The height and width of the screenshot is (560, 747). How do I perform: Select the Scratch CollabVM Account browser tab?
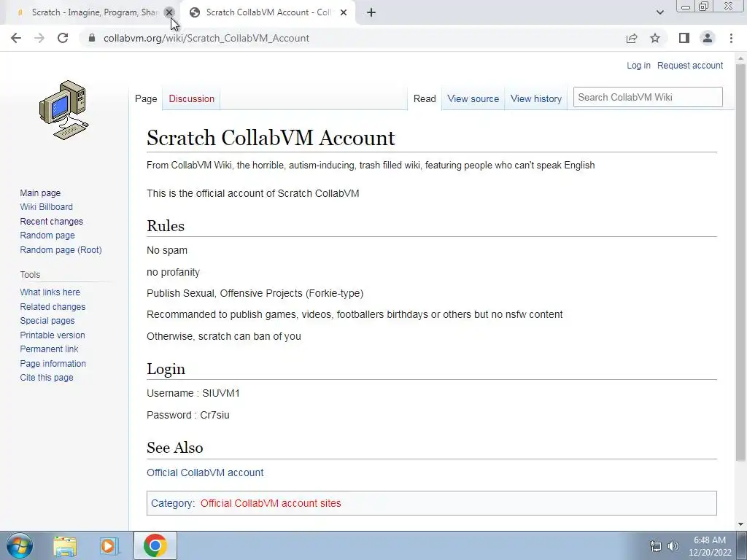[268, 12]
